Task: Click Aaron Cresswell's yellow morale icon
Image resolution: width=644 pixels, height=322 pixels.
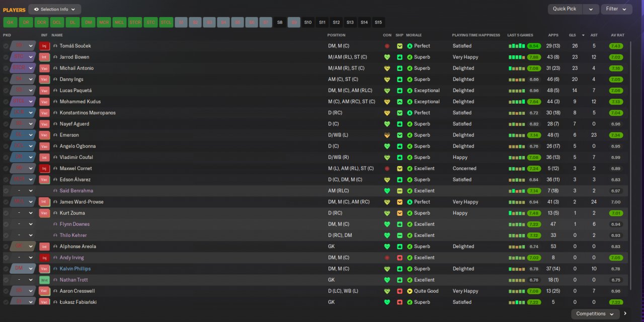Action: pos(410,291)
